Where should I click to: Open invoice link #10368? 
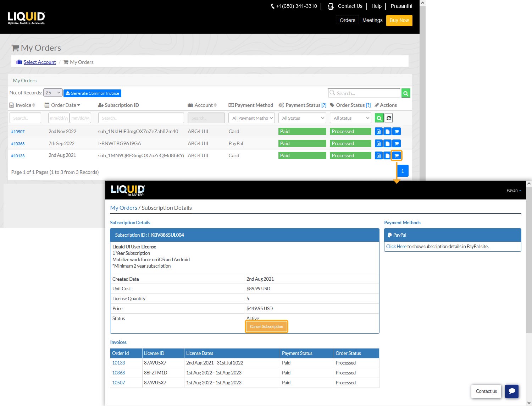[18, 144]
